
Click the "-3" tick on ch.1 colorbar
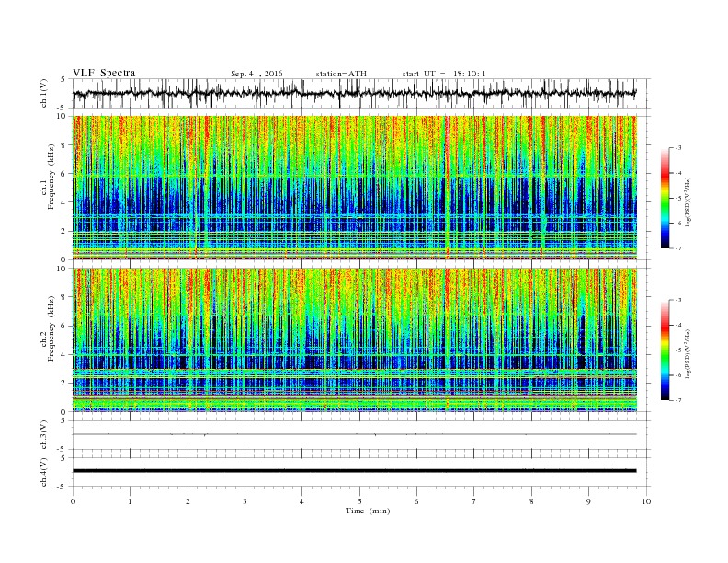678,148
